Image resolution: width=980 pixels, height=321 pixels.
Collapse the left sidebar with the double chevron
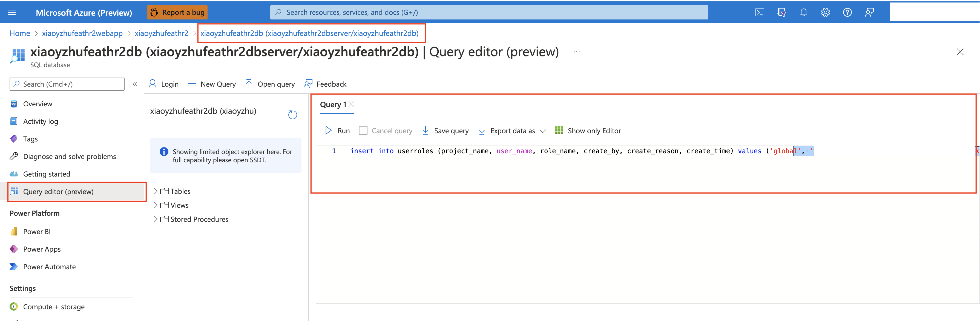click(135, 84)
